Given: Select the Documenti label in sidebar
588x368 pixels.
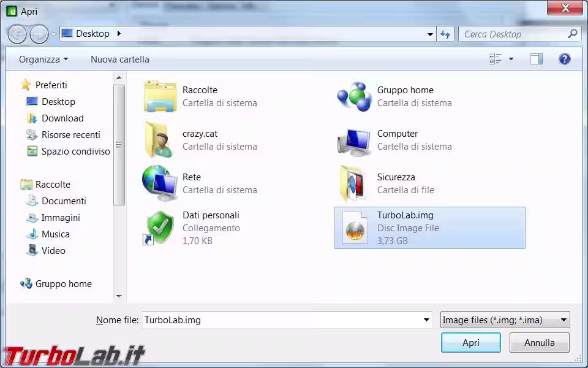Looking at the screenshot, I should click(64, 201).
